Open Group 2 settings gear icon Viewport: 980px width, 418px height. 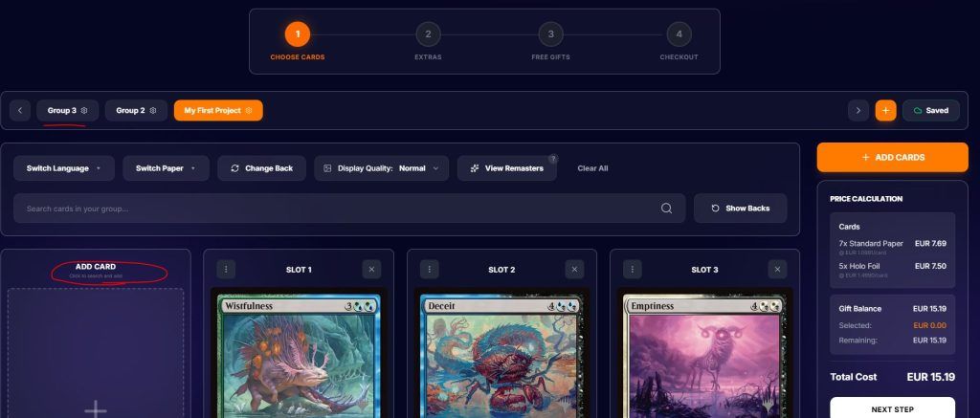click(x=153, y=111)
